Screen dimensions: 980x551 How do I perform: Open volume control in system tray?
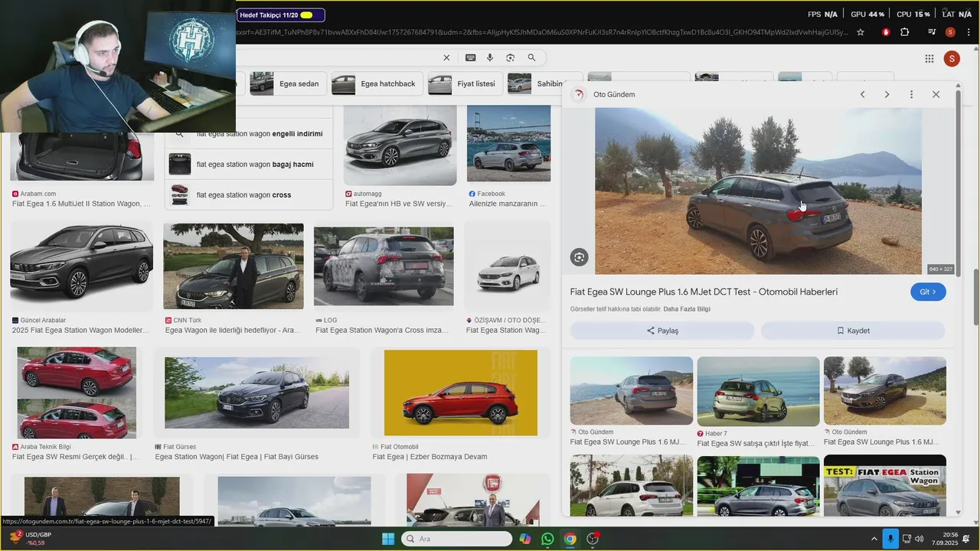pos(919,539)
